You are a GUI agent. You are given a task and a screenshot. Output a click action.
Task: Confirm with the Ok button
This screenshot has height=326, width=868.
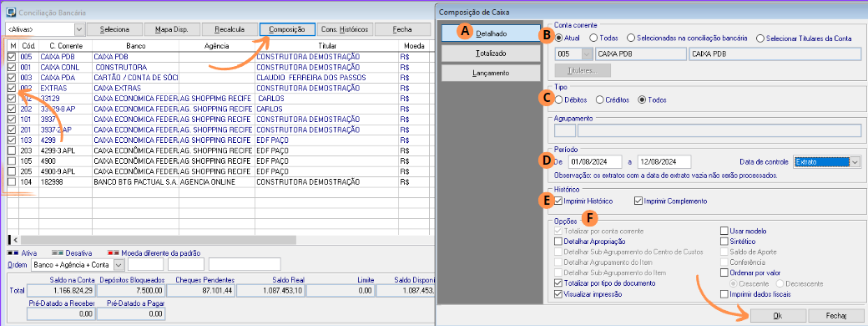tap(778, 315)
